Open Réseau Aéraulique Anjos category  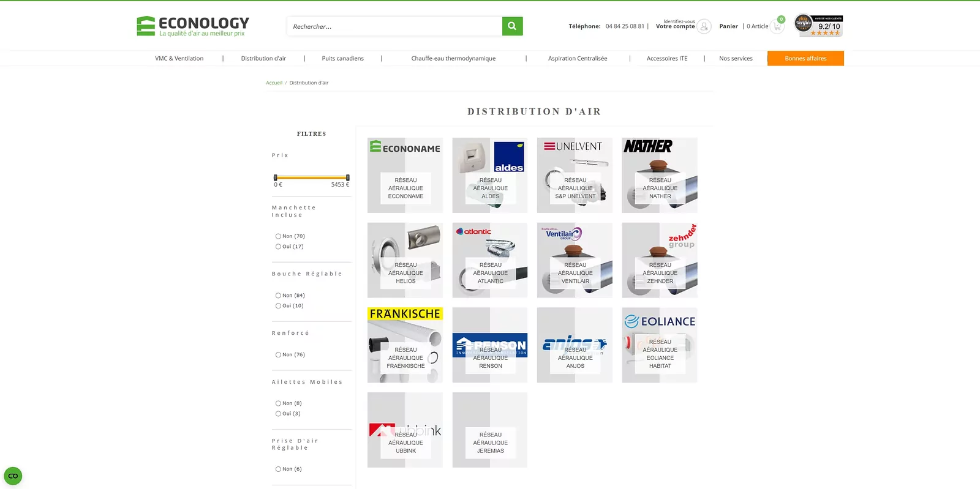[x=575, y=345]
